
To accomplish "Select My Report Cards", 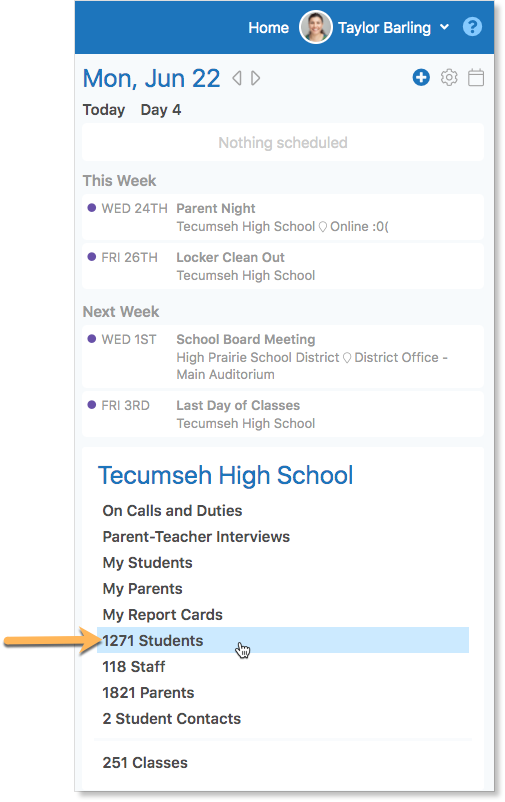I will pyautogui.click(x=163, y=614).
